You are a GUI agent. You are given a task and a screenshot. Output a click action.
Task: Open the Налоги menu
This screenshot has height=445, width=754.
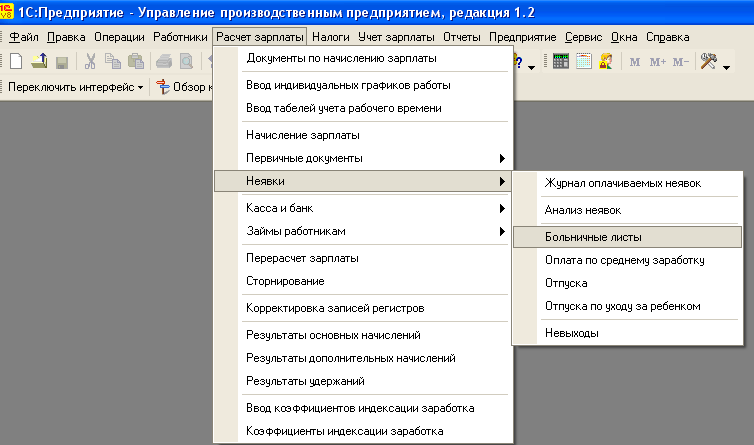pyautogui.click(x=331, y=37)
